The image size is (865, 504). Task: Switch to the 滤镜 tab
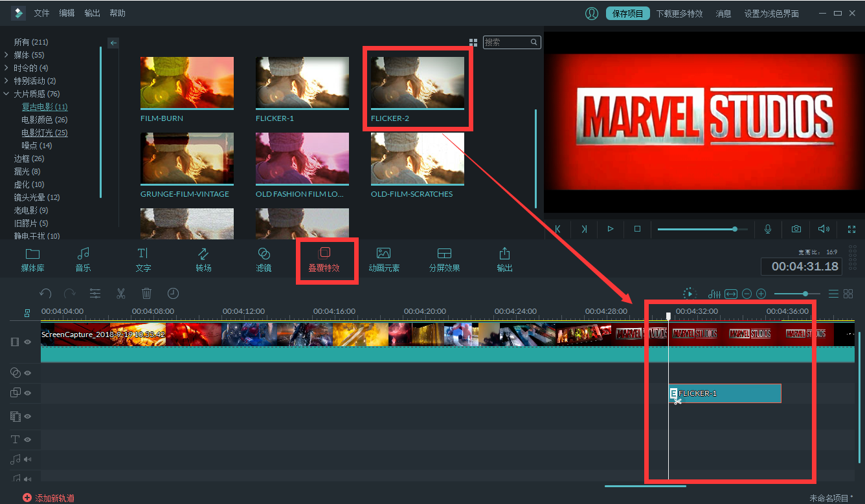click(x=264, y=259)
